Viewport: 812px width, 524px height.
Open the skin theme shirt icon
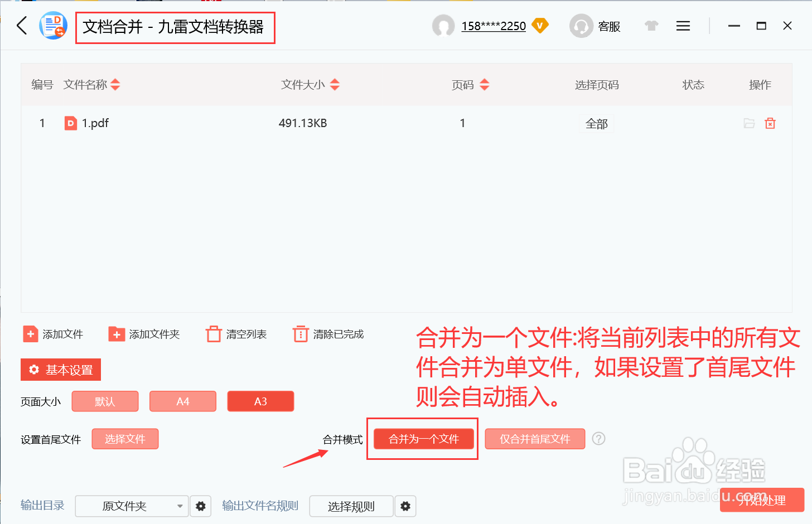click(651, 26)
